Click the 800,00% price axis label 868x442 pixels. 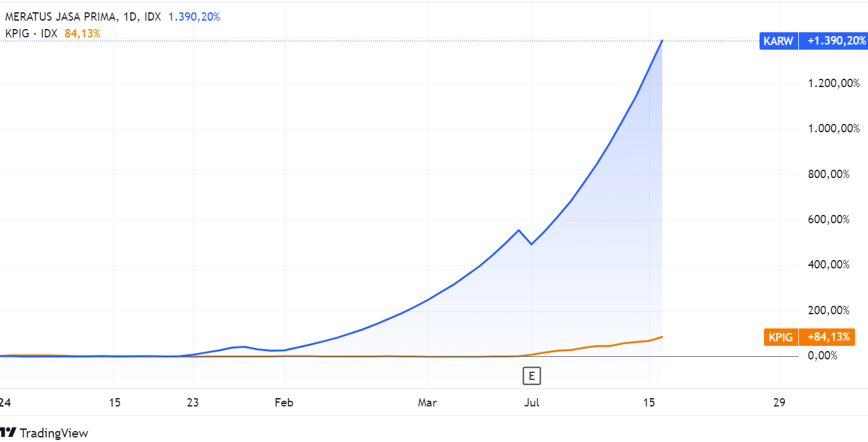[829, 174]
